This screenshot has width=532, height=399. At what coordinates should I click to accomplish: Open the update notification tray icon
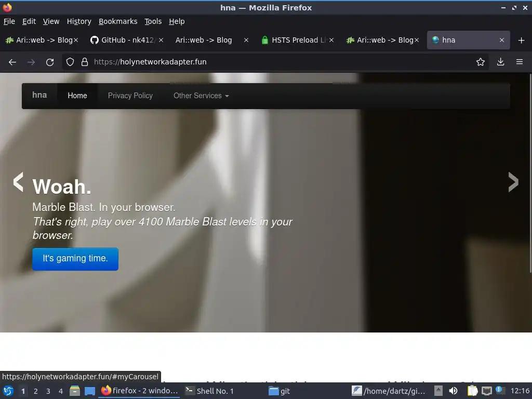tap(500, 390)
